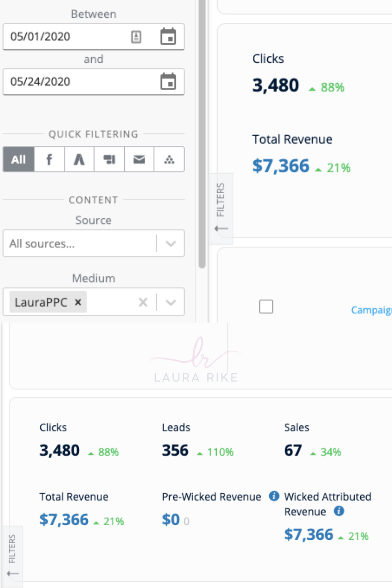Click the Campaign column link
The image size is (392, 588).
371,310
